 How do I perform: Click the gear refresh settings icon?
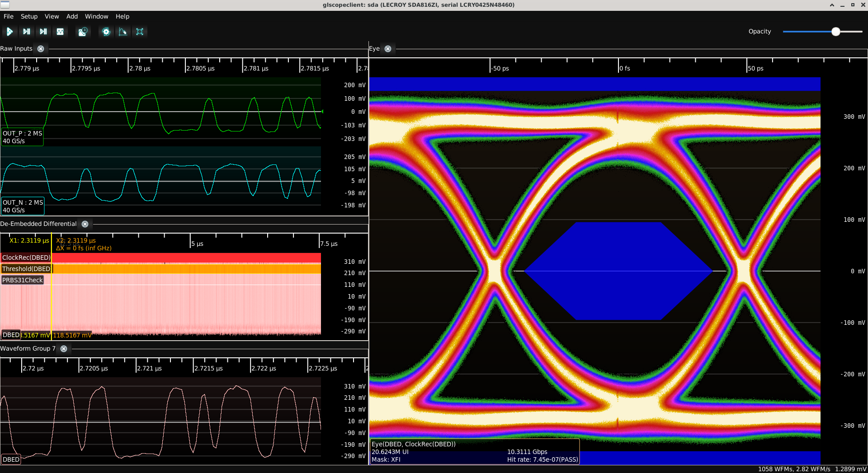point(106,32)
